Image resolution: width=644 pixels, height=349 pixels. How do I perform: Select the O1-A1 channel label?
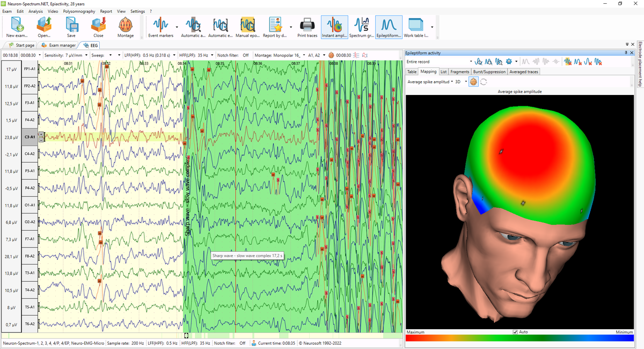30,205
